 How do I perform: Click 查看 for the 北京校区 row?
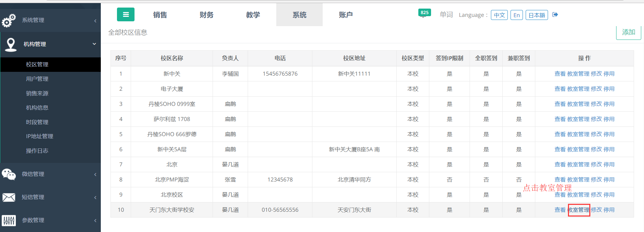pyautogui.click(x=560, y=195)
